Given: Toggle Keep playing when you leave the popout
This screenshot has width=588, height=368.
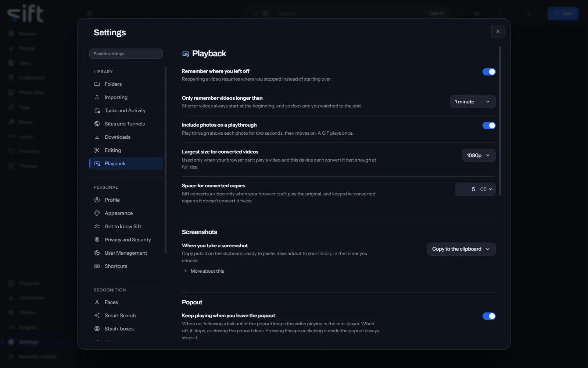Looking at the screenshot, I should click(489, 316).
